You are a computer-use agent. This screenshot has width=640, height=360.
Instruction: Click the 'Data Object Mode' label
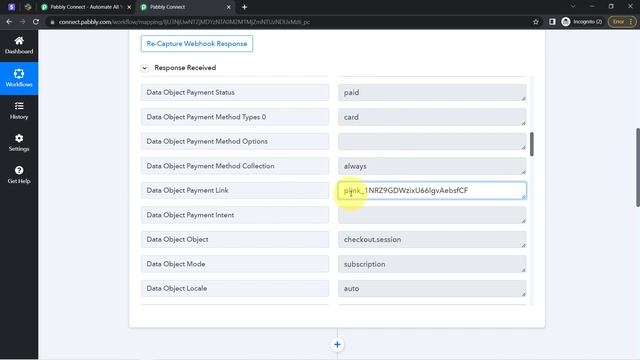[x=235, y=264]
